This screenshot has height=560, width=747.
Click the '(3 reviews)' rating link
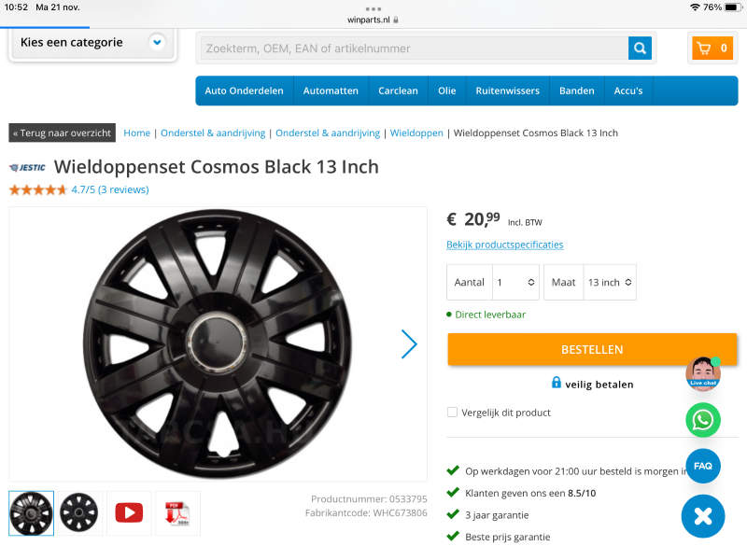[123, 189]
